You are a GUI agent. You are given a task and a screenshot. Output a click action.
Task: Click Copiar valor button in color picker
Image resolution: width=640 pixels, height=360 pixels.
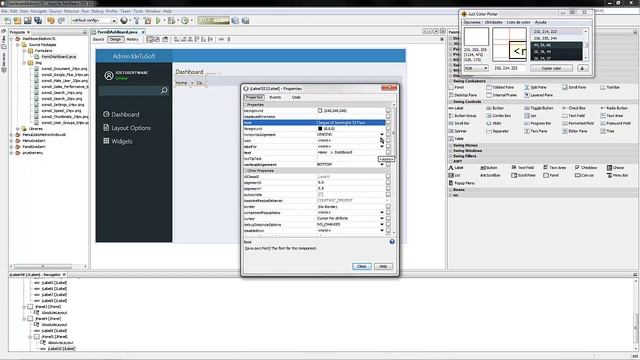click(x=551, y=68)
